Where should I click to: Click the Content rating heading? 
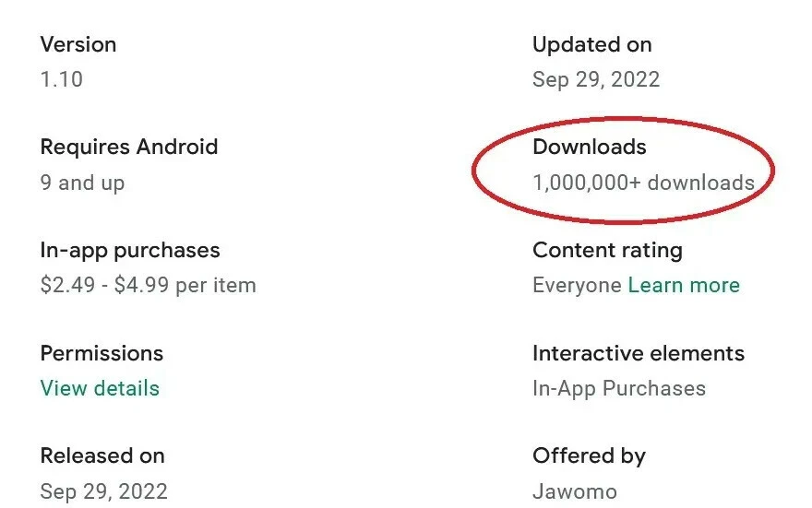tap(607, 250)
